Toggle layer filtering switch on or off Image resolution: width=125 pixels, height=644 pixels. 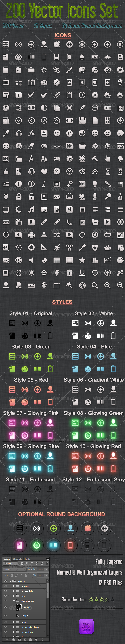click(x=48, y=564)
